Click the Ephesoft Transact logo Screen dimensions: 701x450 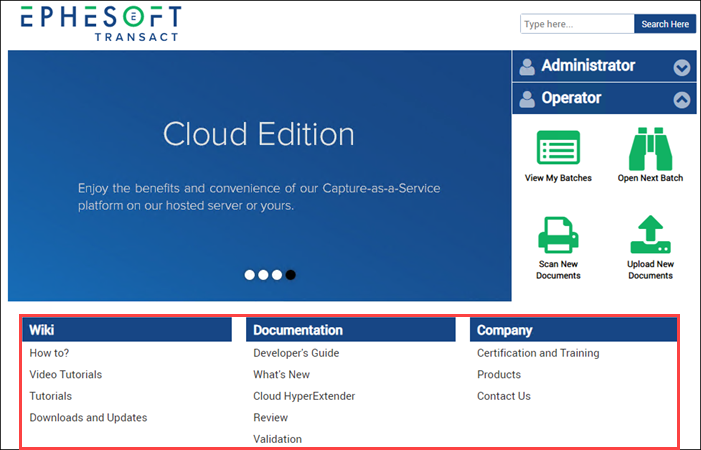tap(101, 24)
